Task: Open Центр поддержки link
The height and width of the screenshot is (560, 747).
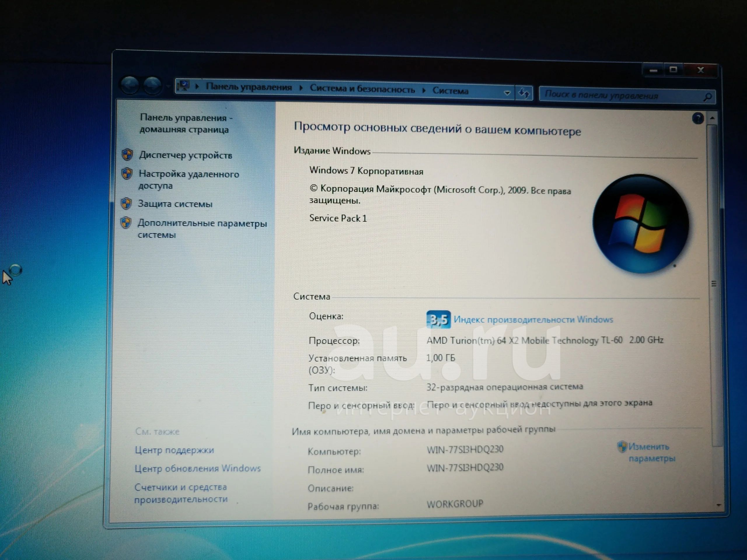Action: 174,450
